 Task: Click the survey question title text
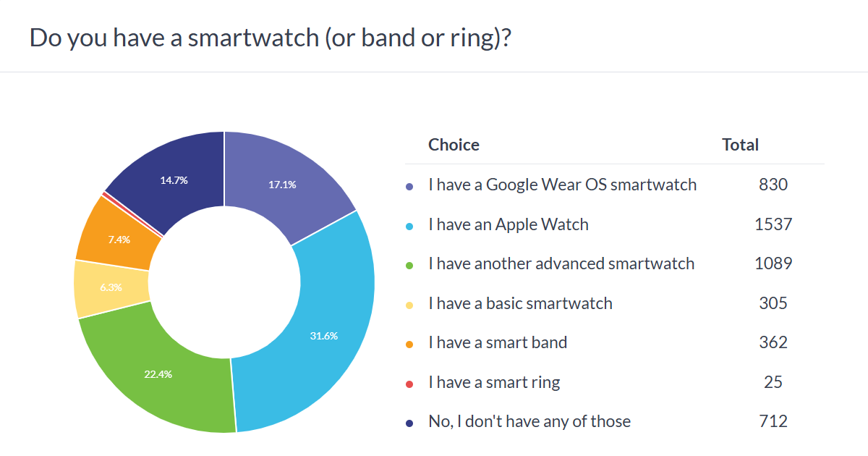[x=271, y=38]
